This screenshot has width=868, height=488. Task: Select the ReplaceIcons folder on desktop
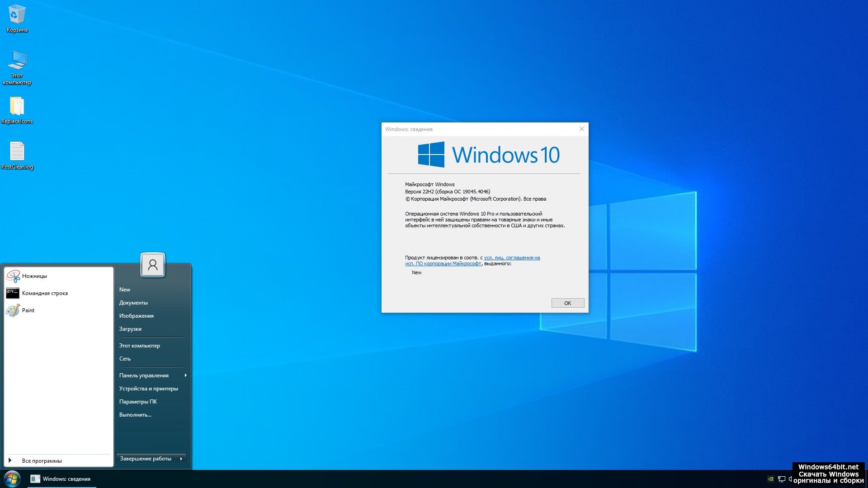click(x=17, y=108)
